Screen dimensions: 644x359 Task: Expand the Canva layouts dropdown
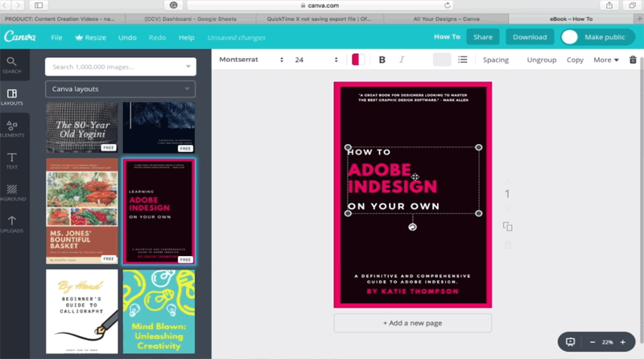pyautogui.click(x=120, y=89)
